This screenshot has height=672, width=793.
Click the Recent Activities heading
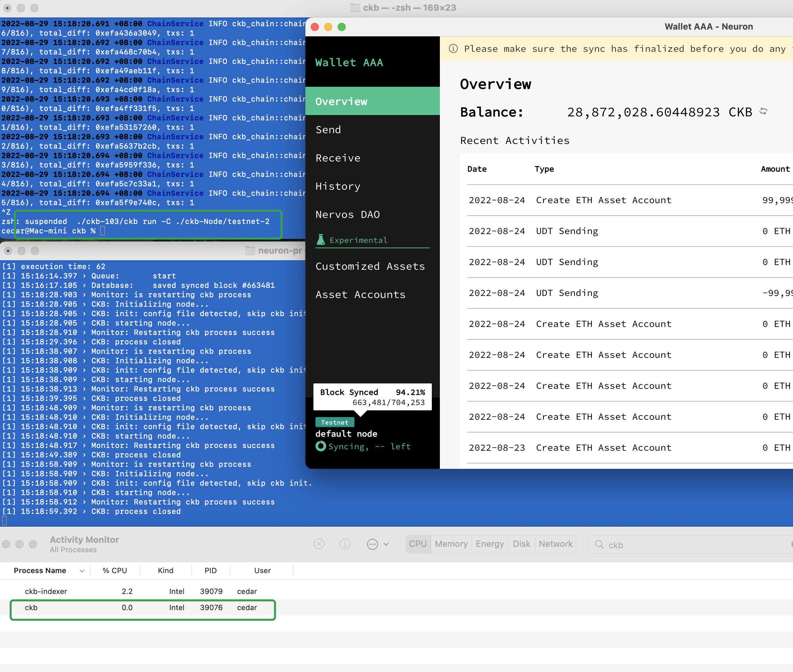pos(515,141)
